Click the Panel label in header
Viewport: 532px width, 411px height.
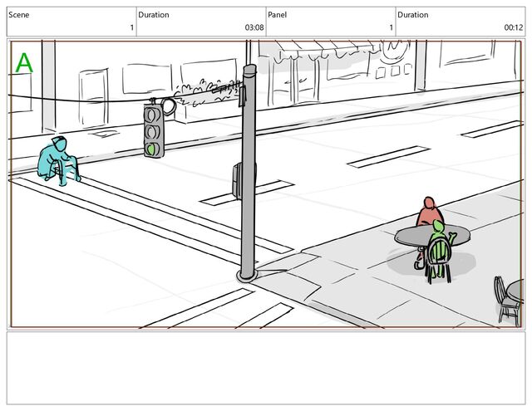(277, 15)
